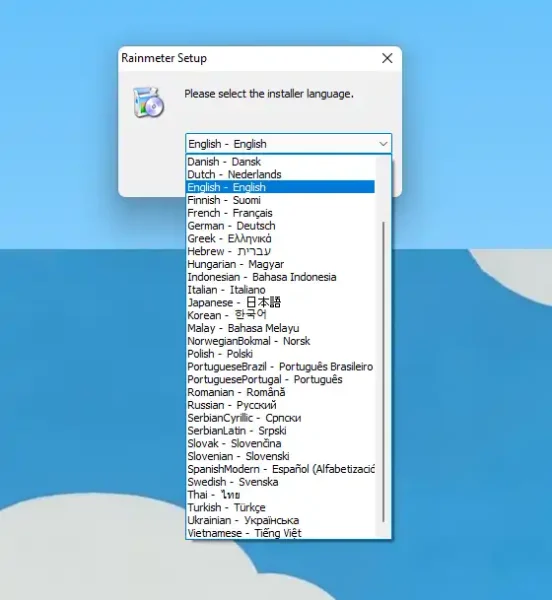Choose highlighted English - English entry

tap(280, 187)
